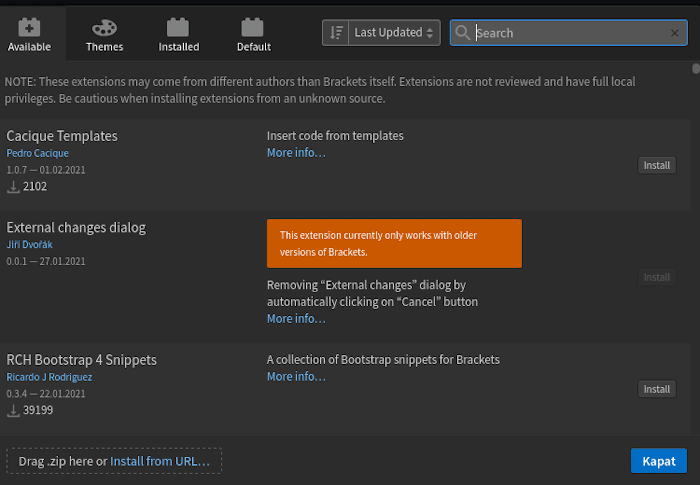Click disabled Install for External changes dialog

pyautogui.click(x=657, y=277)
